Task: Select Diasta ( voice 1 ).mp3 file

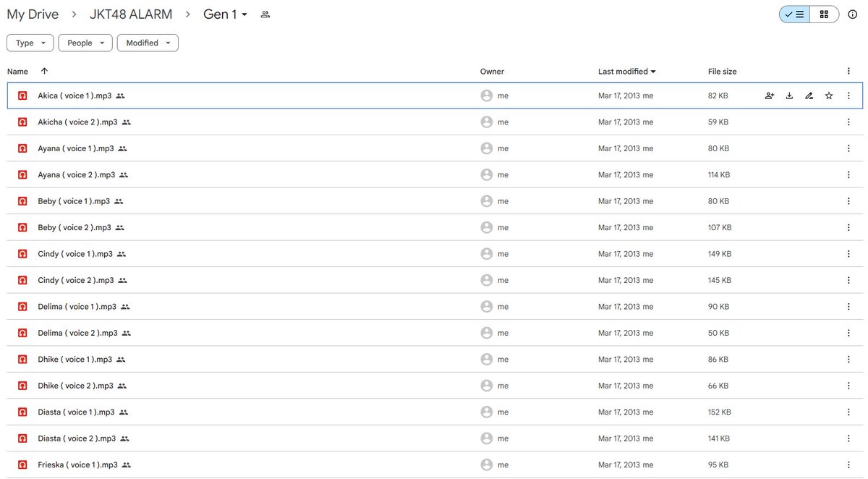Action: click(x=434, y=412)
